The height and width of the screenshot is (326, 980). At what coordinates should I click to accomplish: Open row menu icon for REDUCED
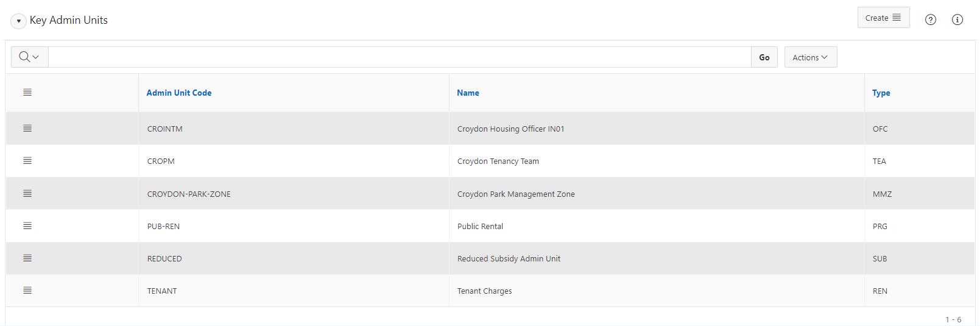[27, 258]
